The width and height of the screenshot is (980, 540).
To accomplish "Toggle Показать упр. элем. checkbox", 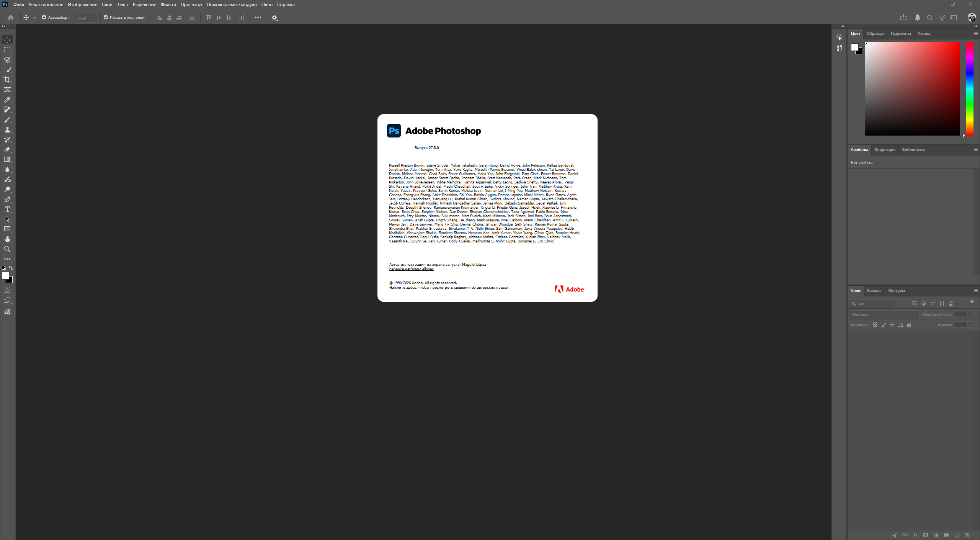I will (x=106, y=17).
